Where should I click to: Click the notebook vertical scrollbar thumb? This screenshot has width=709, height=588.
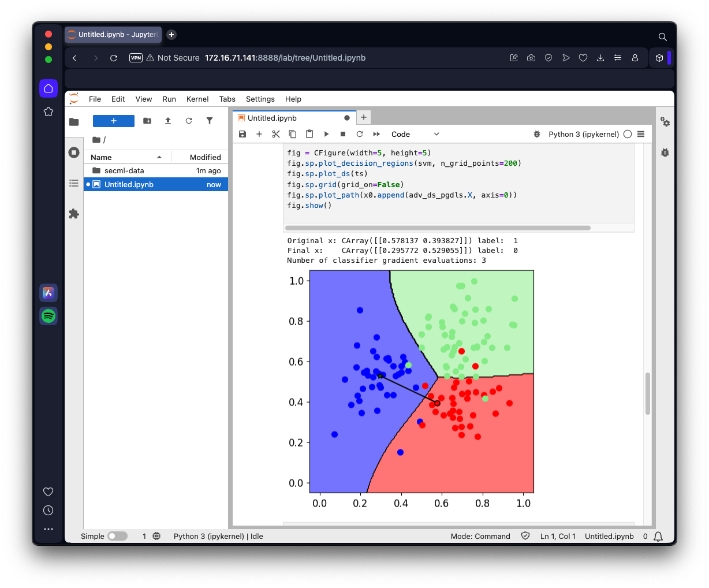point(648,393)
